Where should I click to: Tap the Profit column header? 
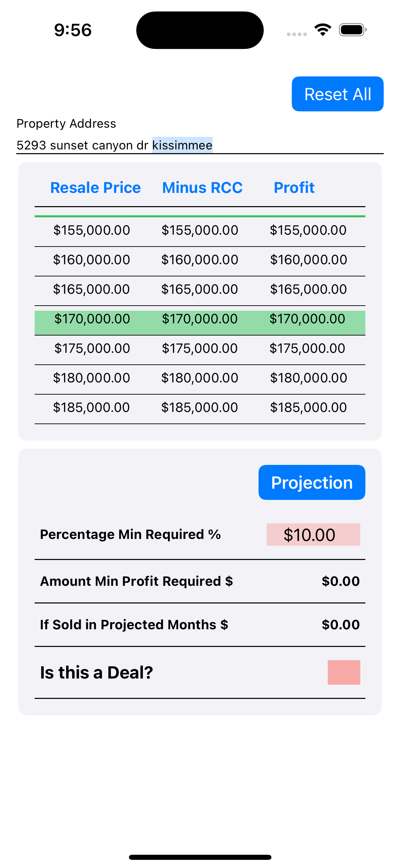pos(294,188)
